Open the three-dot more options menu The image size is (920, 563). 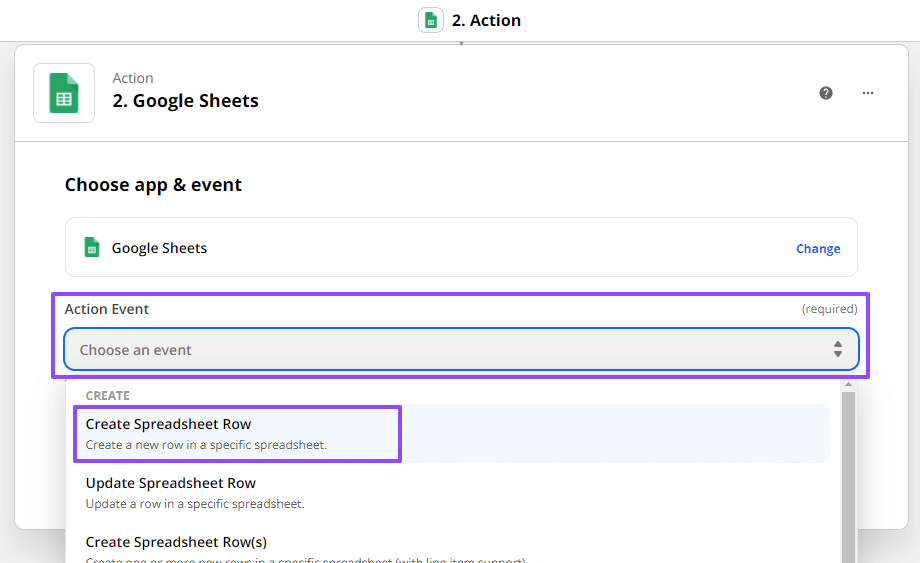[x=868, y=93]
